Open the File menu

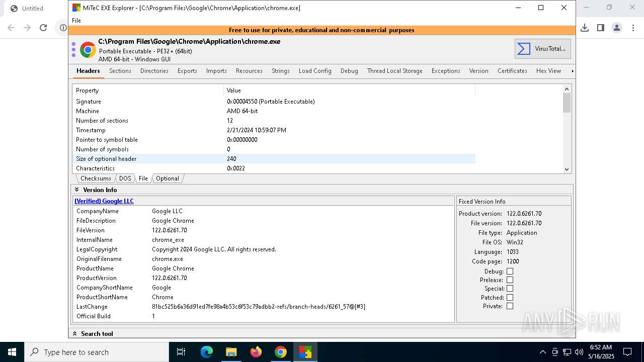(x=76, y=21)
